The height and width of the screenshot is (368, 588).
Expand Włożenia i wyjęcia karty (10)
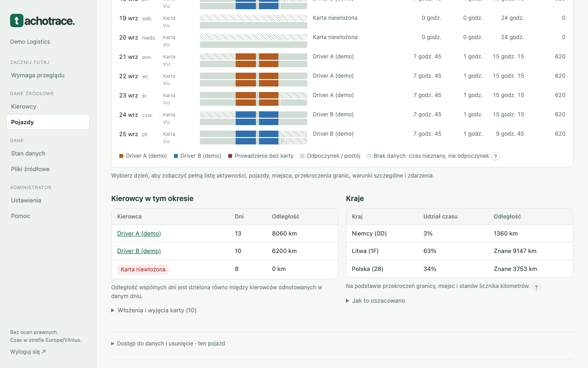pyautogui.click(x=154, y=310)
